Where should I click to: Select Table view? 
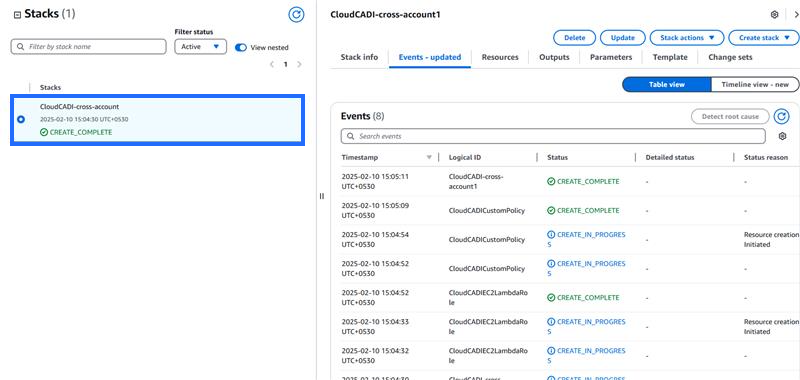pos(666,85)
